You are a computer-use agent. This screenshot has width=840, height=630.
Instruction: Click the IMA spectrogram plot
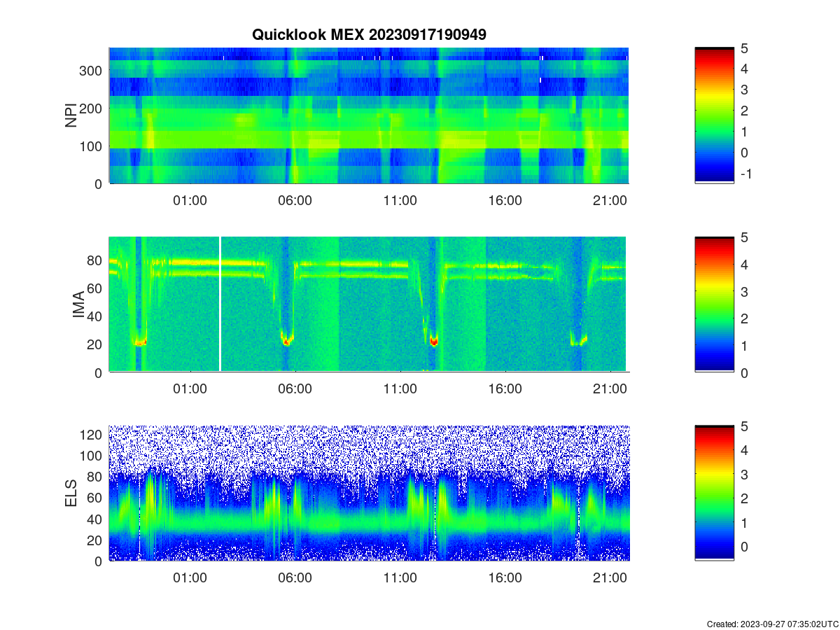(x=369, y=304)
